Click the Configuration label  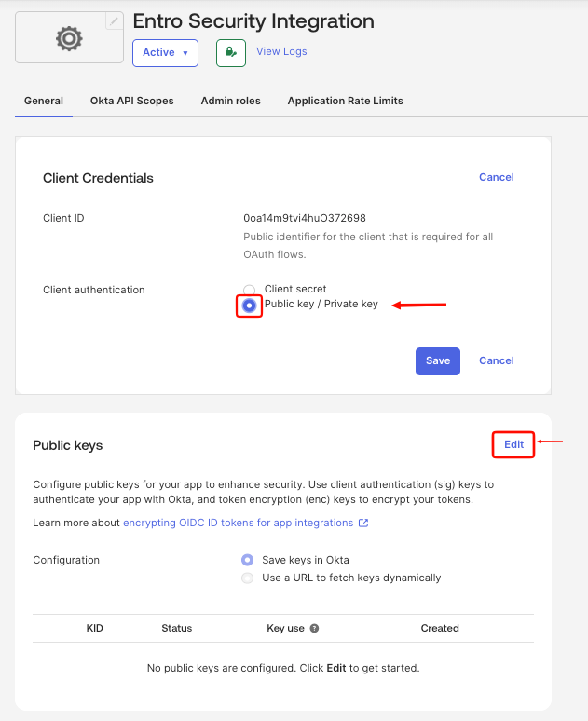(x=66, y=560)
